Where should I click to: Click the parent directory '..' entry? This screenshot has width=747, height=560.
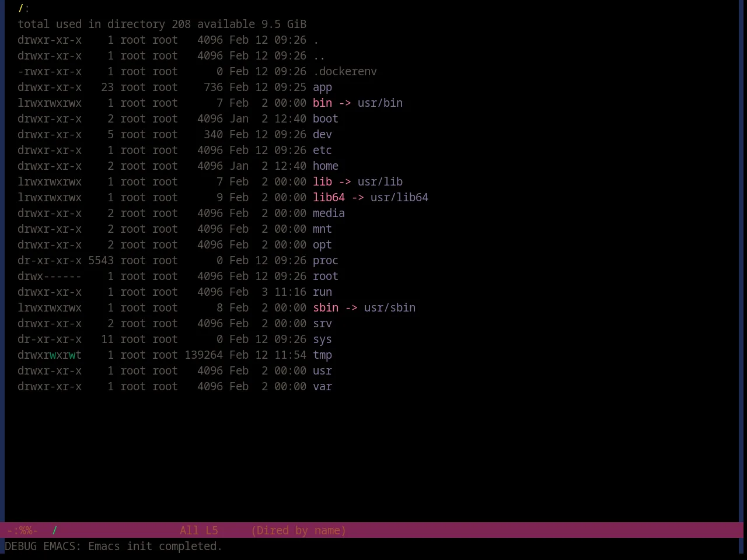click(x=319, y=56)
